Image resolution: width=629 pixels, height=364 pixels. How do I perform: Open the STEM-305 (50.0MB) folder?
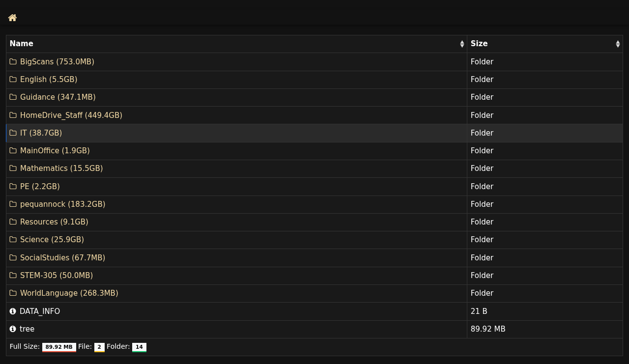click(56, 276)
